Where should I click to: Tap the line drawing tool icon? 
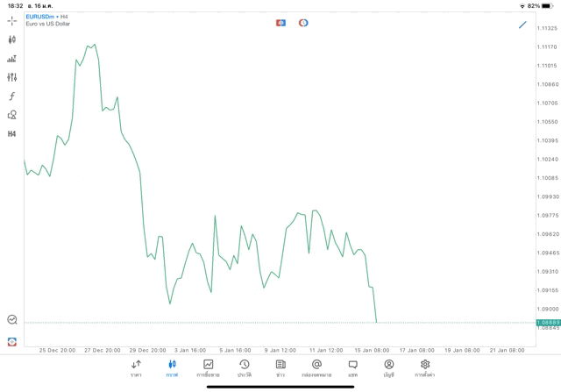(522, 25)
